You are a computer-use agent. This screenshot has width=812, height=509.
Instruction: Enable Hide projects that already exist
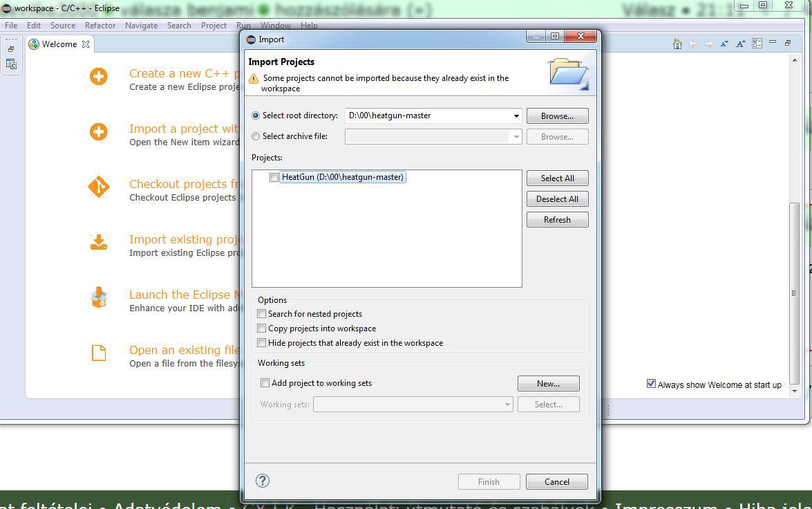(x=261, y=342)
